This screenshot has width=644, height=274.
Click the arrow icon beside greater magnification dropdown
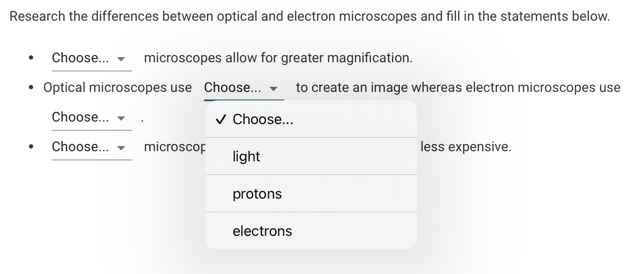pyautogui.click(x=121, y=59)
